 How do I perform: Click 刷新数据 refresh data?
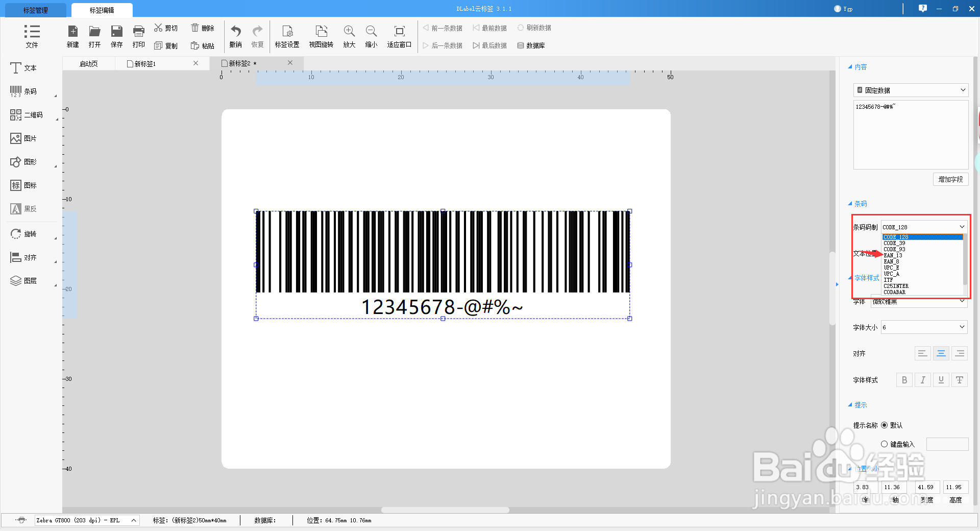point(534,28)
